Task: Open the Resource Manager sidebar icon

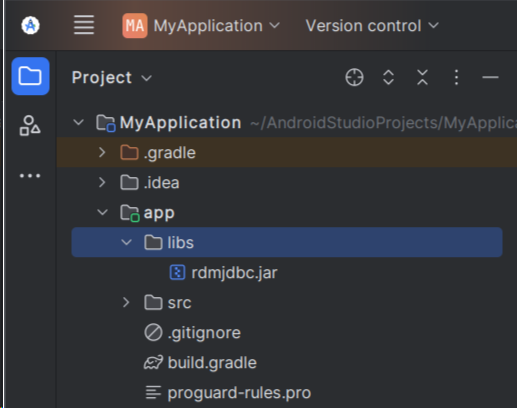Action: click(x=30, y=126)
